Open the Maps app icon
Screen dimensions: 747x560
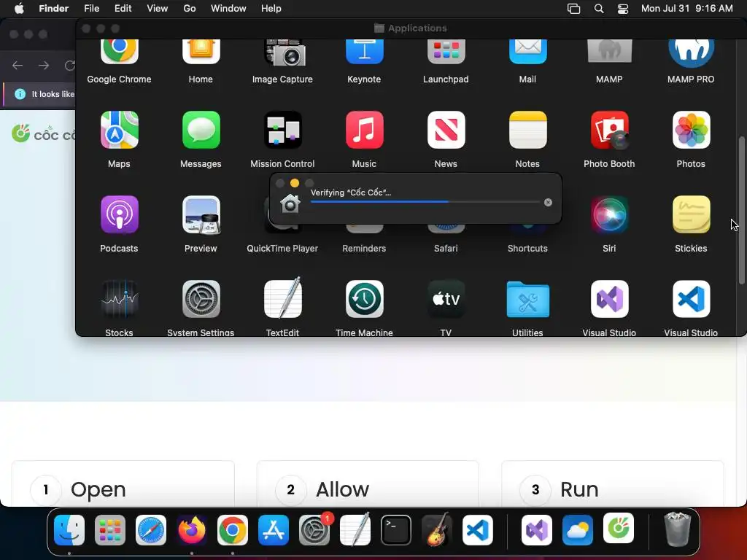click(119, 130)
